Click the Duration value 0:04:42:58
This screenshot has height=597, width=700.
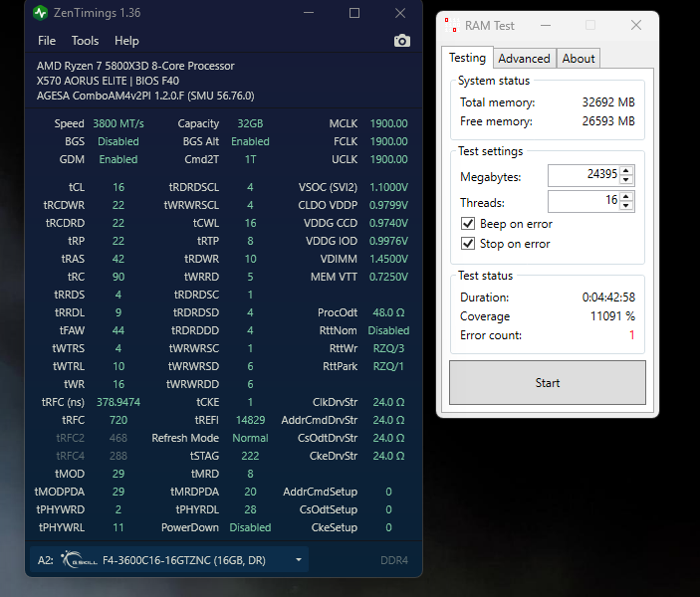(608, 297)
